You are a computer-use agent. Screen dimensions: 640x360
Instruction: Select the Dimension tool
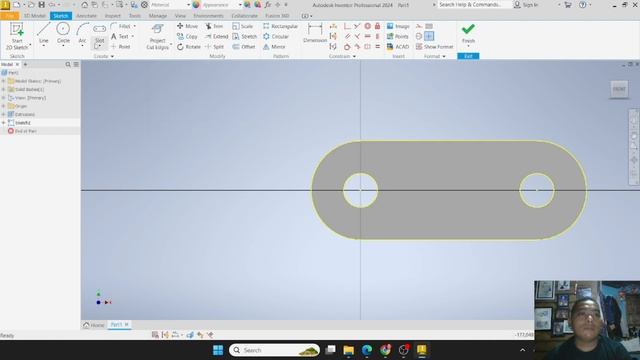315,33
